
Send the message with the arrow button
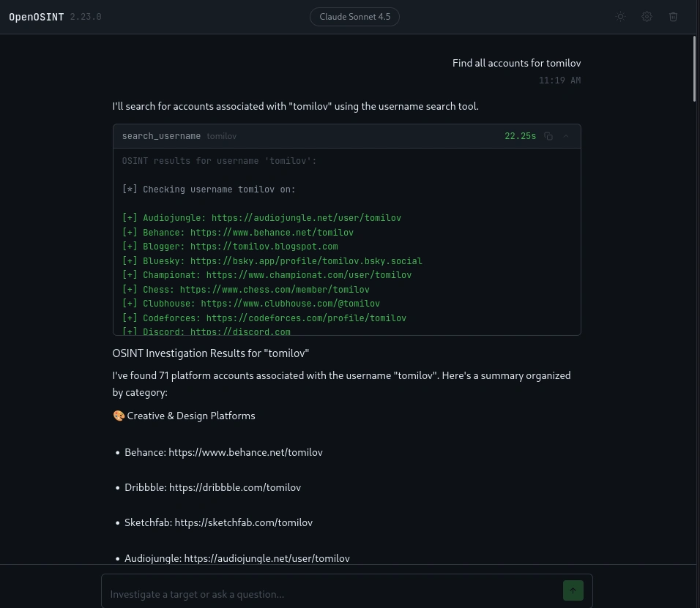(x=573, y=590)
